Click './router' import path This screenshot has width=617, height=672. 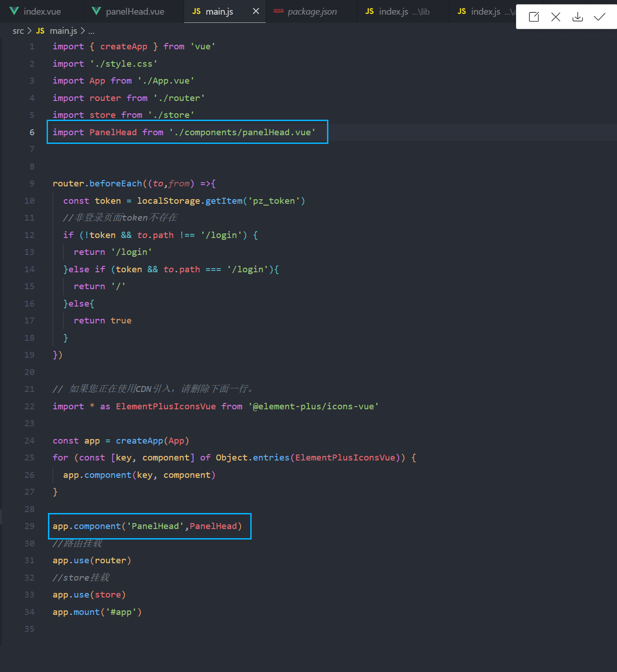[179, 98]
